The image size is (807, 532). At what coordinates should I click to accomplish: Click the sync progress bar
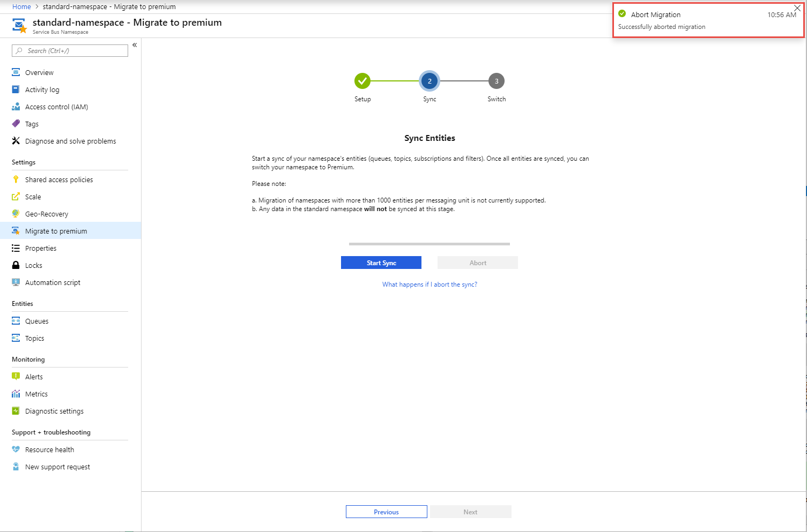[429, 243]
